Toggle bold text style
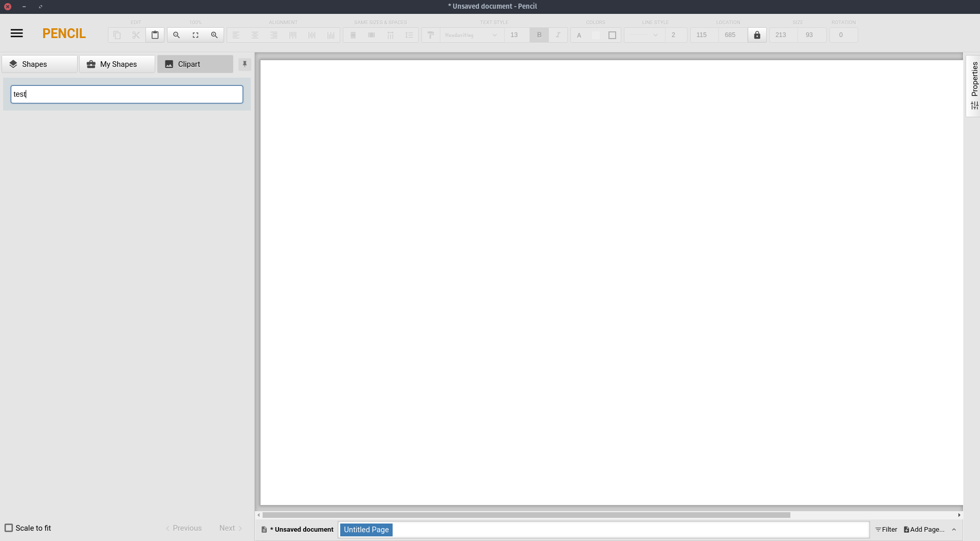This screenshot has width=980, height=541. [539, 35]
